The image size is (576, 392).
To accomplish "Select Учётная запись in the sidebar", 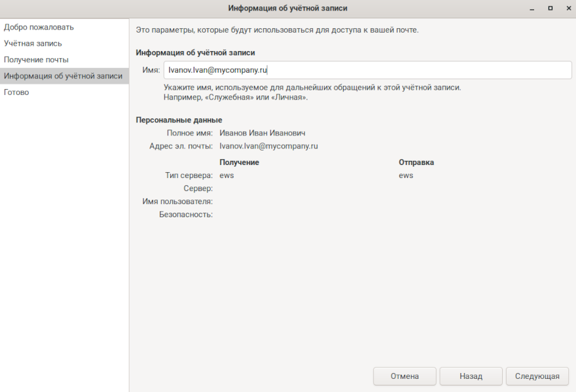I will [x=33, y=44].
